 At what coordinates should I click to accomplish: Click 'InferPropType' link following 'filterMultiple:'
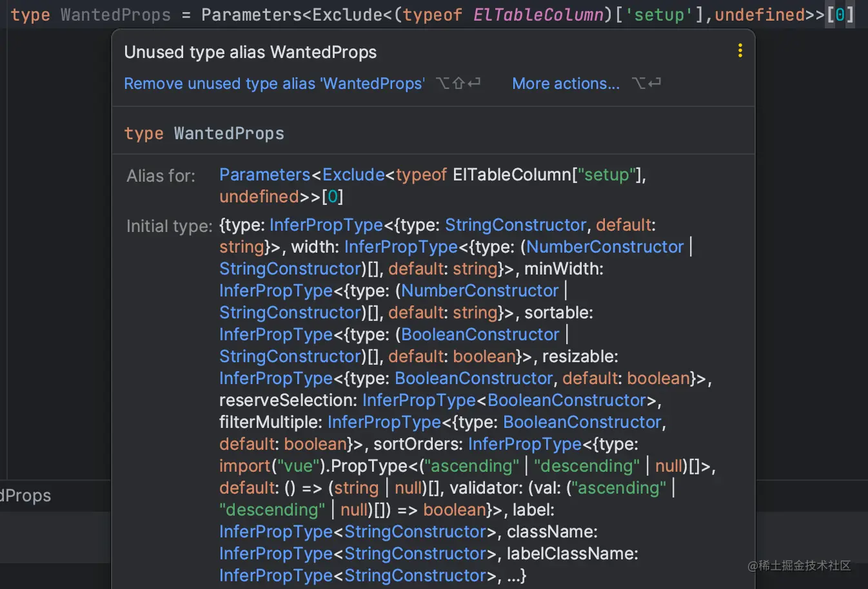click(x=384, y=422)
